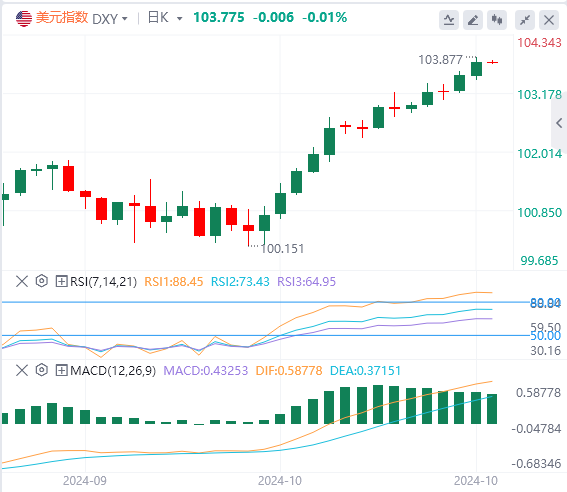Expand the RSI panel with plus icon
The width and height of the screenshot is (567, 492).
point(61,281)
